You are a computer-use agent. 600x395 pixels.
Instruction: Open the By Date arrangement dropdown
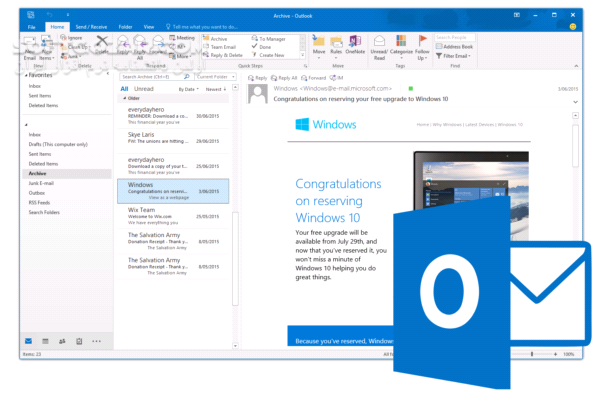click(x=188, y=89)
